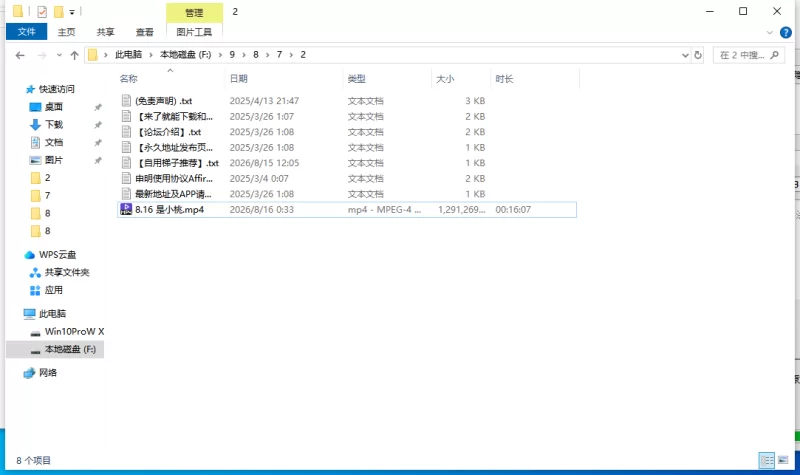Select the file starting with 最新地址及APP

pos(173,194)
